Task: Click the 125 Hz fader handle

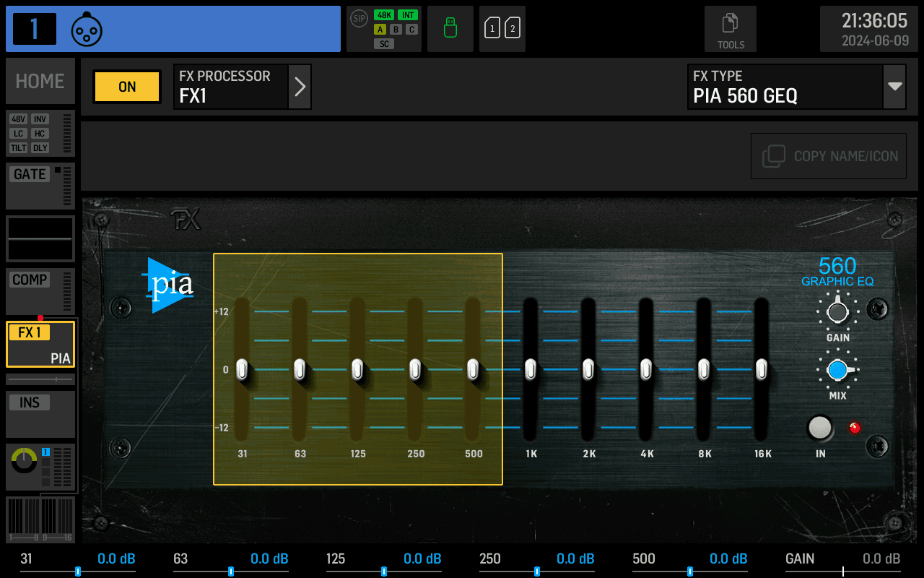Action: click(x=357, y=370)
